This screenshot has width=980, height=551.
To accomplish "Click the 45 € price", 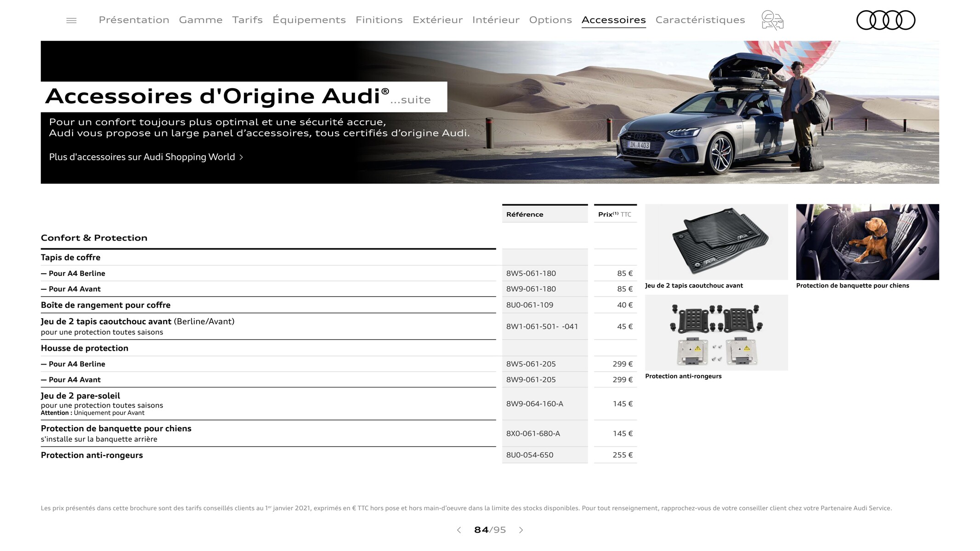I will click(625, 326).
